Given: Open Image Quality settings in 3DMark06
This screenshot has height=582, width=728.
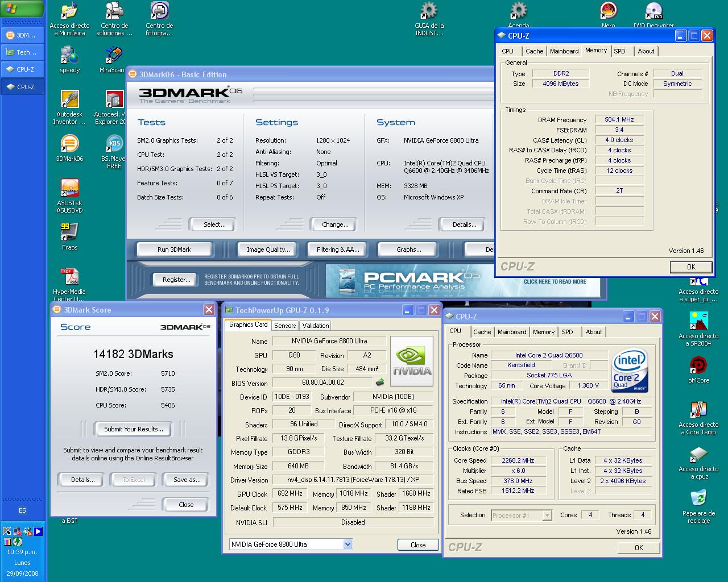Looking at the screenshot, I should pyautogui.click(x=268, y=250).
